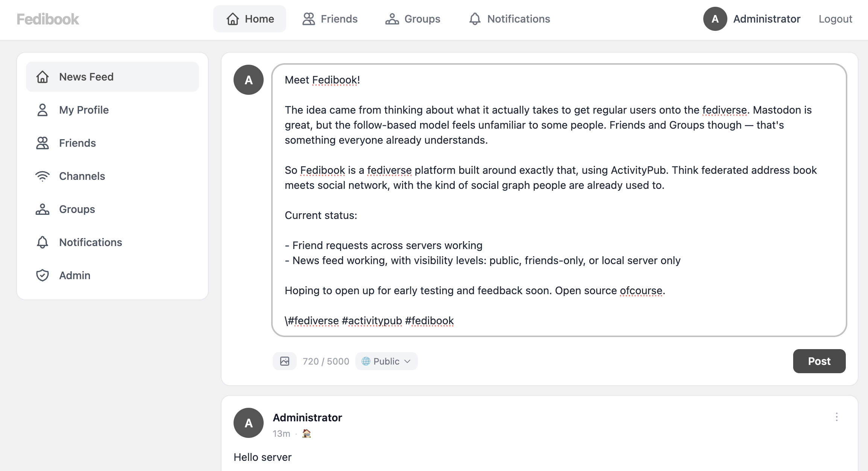The width and height of the screenshot is (868, 471).
Task: Select the Home tab in top navigation
Action: tap(250, 19)
